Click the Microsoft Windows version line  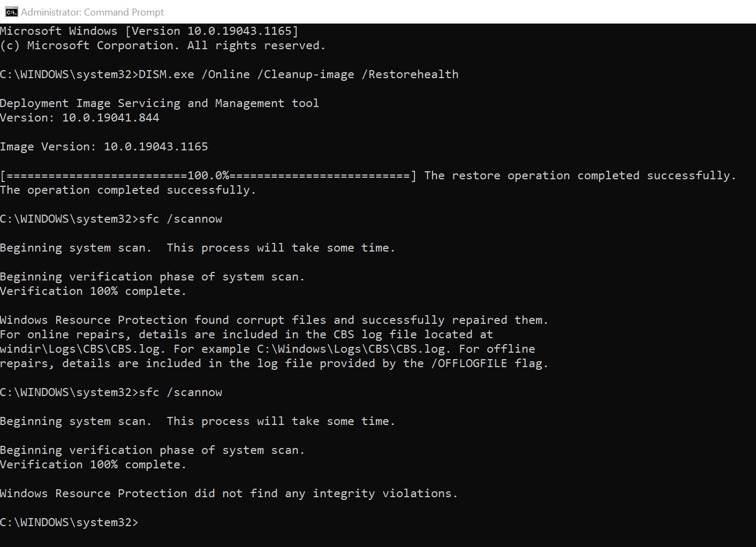(x=149, y=31)
